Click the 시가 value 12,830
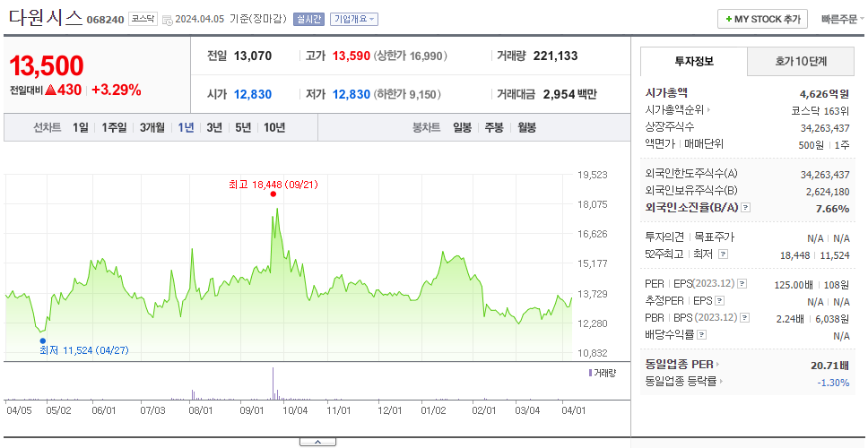Screen dimensions: 868x448 [253, 95]
